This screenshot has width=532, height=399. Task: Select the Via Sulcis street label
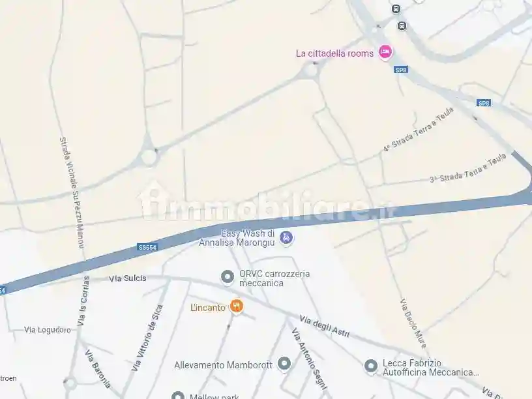pyautogui.click(x=128, y=278)
